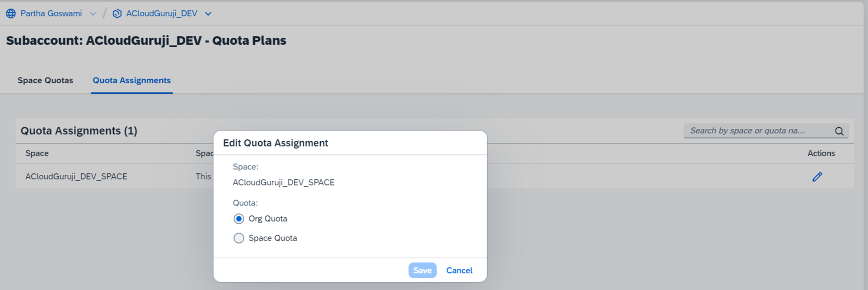Viewport: 868px width, 290px height.
Task: Go to the Partha Goswami global account link
Action: pyautogui.click(x=51, y=13)
